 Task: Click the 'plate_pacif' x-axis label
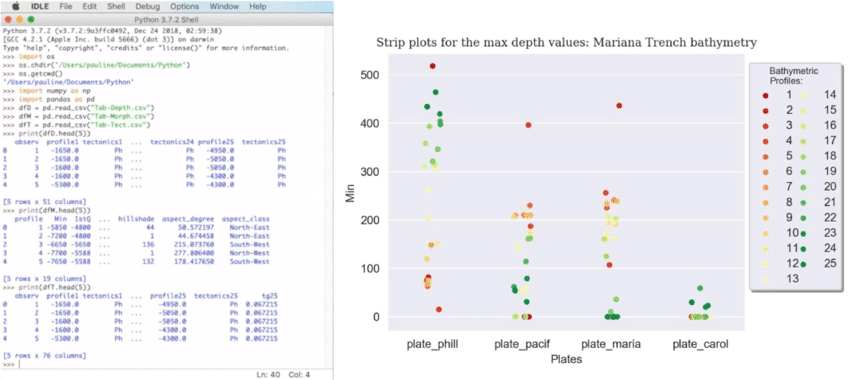click(x=521, y=345)
